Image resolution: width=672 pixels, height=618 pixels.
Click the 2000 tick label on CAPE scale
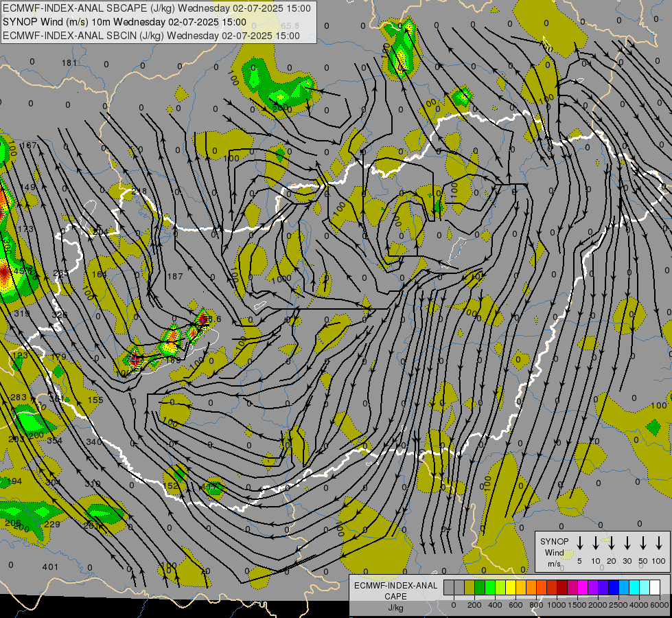[598, 605]
